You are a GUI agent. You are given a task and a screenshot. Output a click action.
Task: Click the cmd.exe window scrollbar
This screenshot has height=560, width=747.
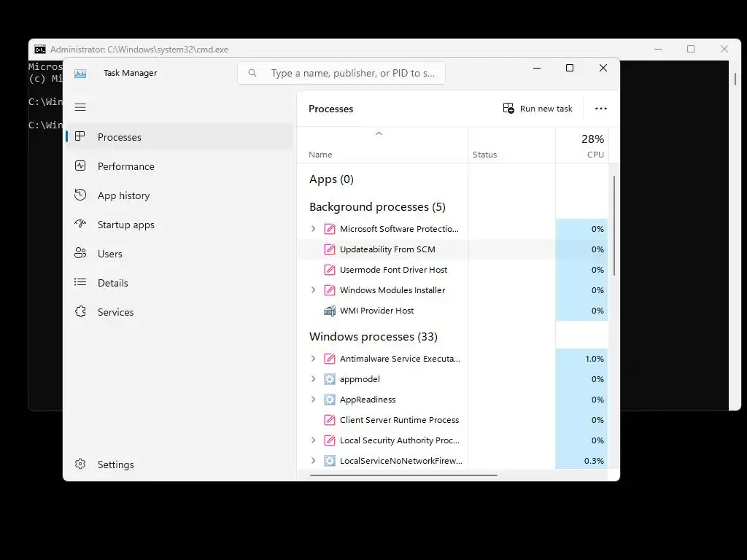click(735, 79)
